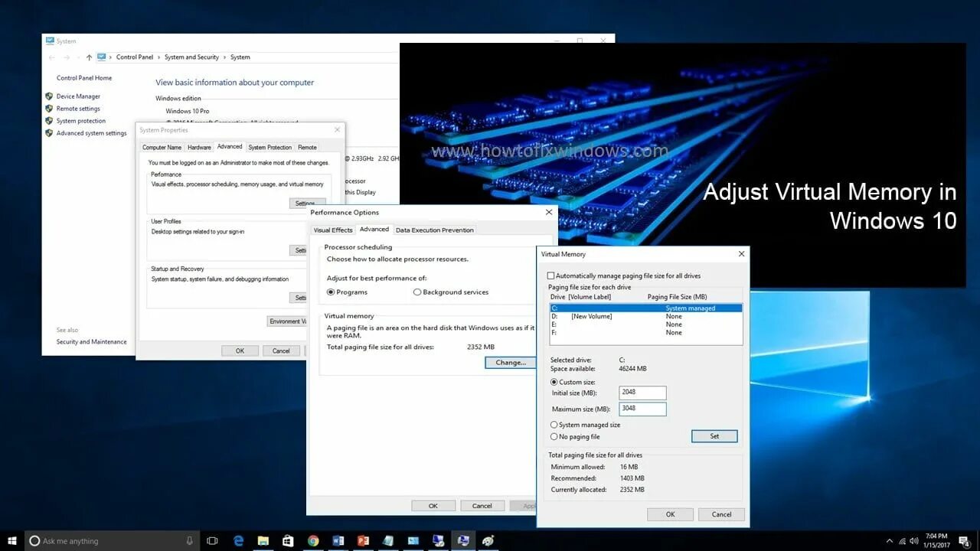Click Cancel in Performance Options dialog

point(482,506)
